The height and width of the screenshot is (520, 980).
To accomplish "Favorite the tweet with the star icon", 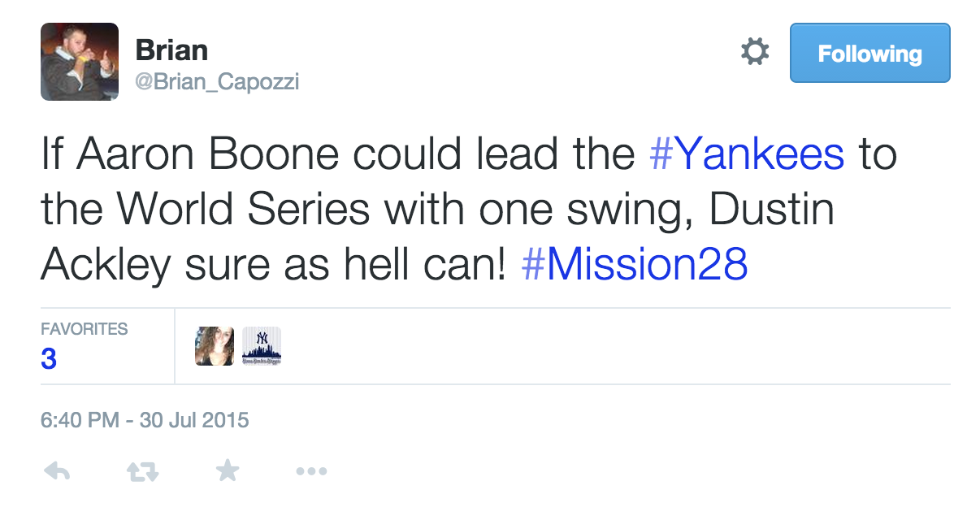I will (227, 470).
